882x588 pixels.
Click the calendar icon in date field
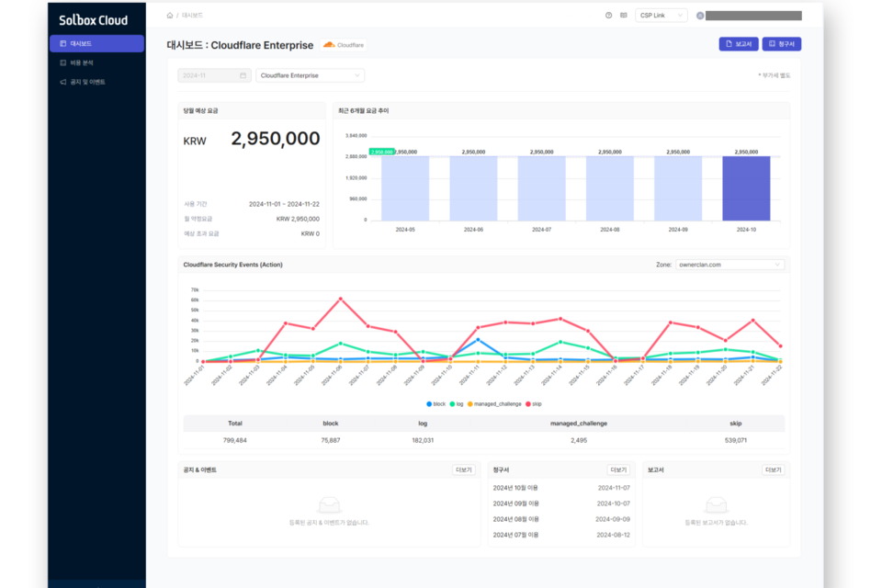[x=243, y=75]
